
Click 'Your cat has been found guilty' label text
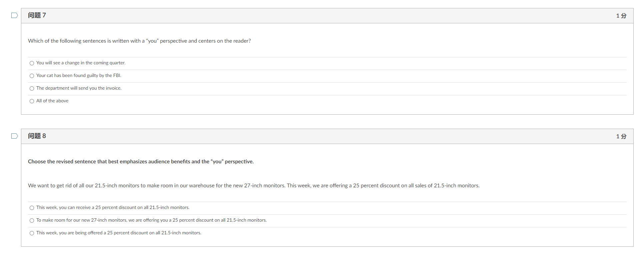[79, 75]
